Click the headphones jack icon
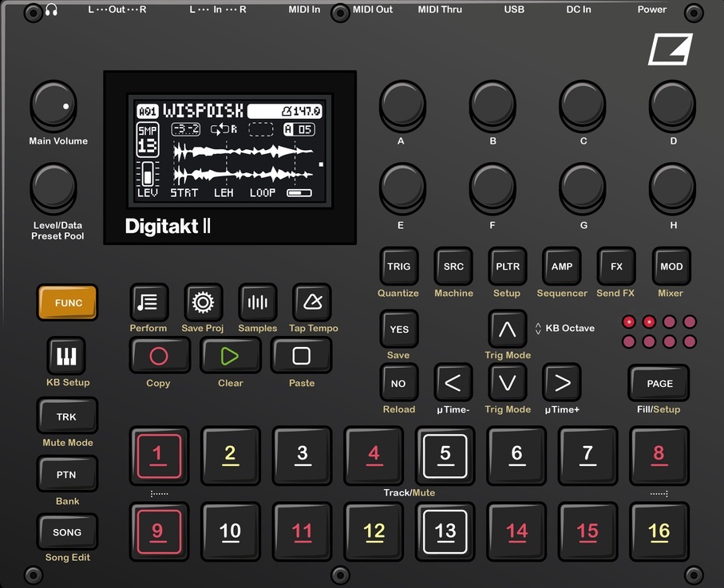This screenshot has height=588, width=724. [x=51, y=10]
